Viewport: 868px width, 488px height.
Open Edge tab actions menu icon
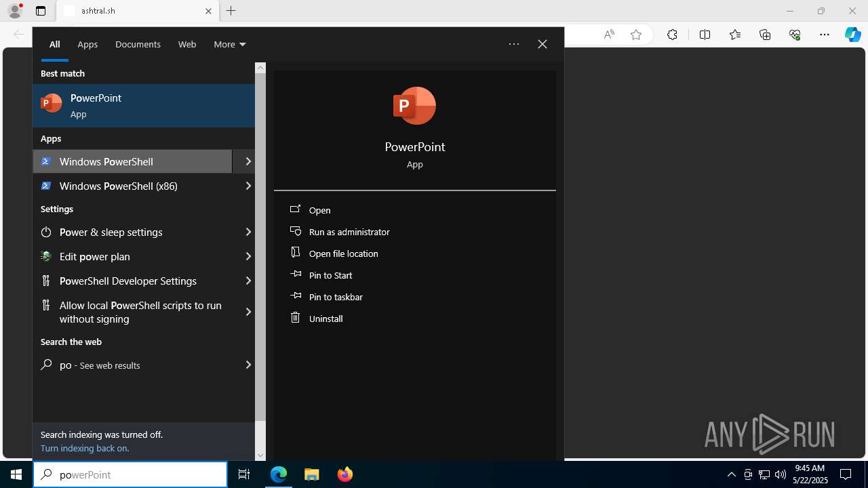coord(41,11)
